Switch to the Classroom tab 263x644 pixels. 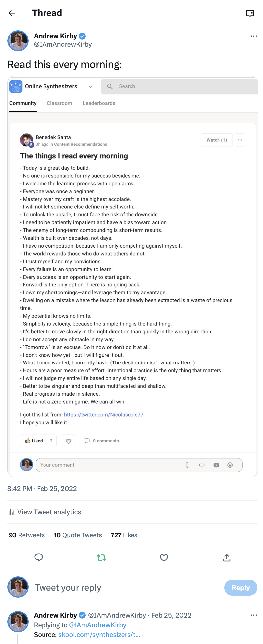tap(59, 103)
